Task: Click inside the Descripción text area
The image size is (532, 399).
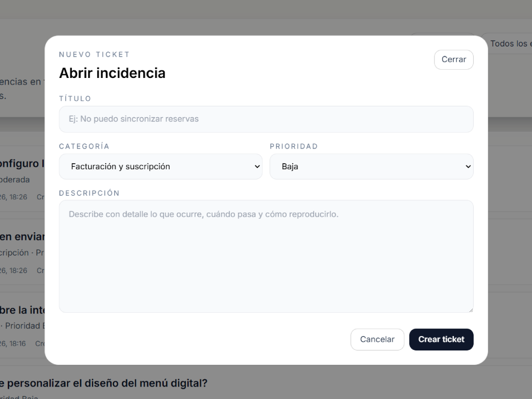Action: [x=266, y=256]
